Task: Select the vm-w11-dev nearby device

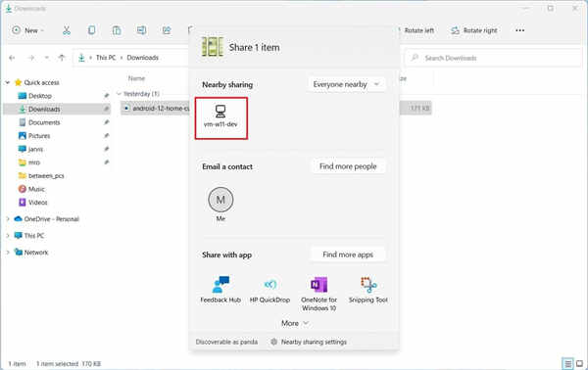Action: pyautogui.click(x=220, y=118)
